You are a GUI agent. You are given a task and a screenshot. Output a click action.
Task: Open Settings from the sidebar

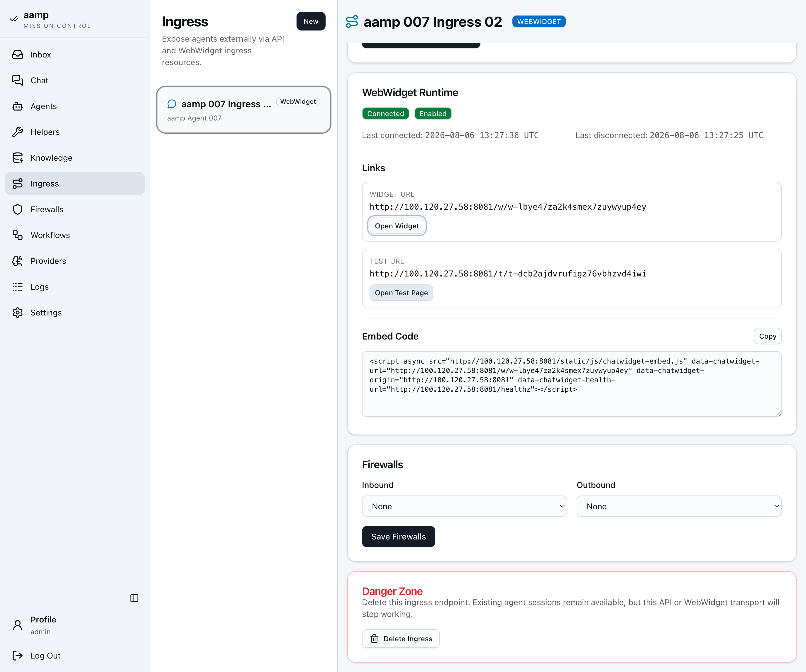click(75, 313)
